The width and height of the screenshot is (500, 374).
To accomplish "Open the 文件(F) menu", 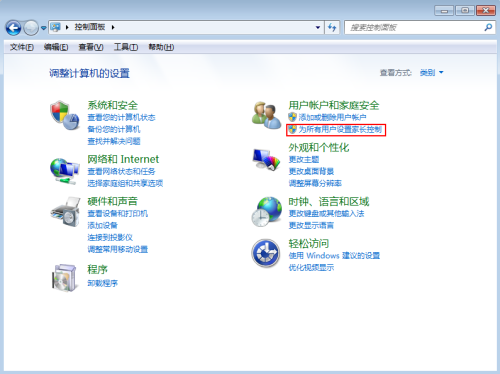I will click(22, 47).
